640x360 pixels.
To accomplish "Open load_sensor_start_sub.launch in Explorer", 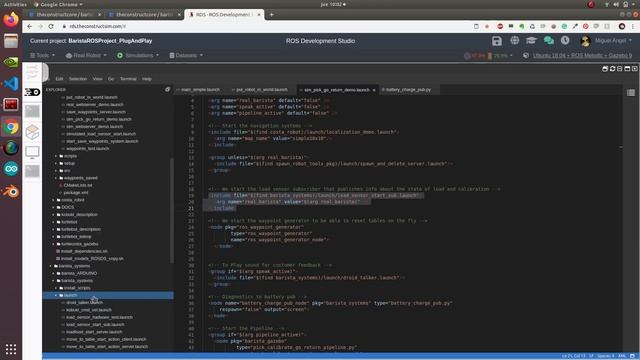I will [95, 324].
